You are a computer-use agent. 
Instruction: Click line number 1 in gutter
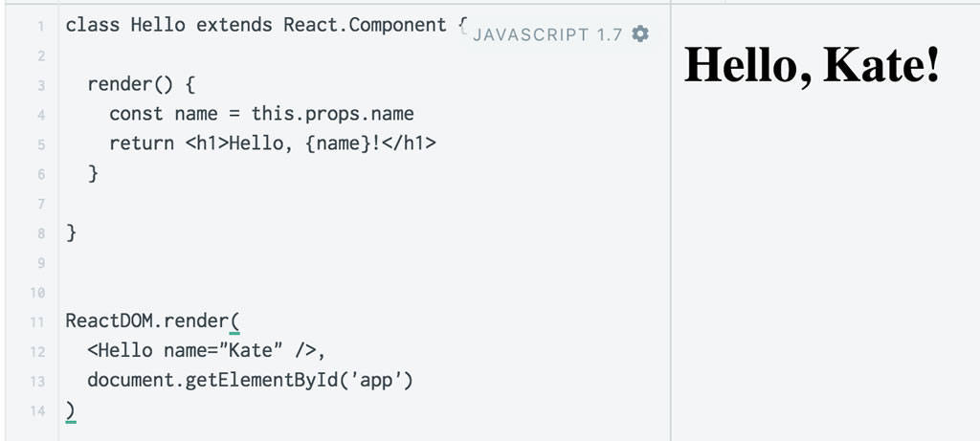click(x=40, y=26)
